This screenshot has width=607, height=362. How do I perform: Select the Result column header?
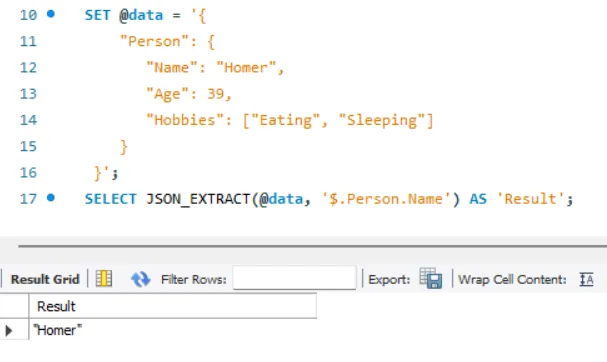tap(173, 306)
